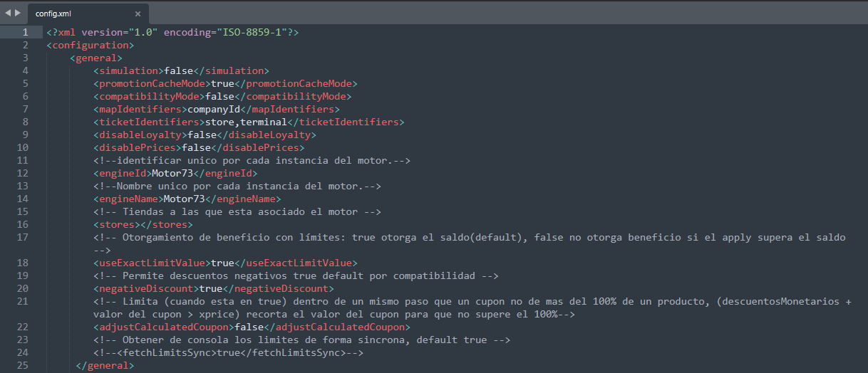Click line number 1 in the gutter
This screenshot has height=373, width=868.
[x=26, y=32]
